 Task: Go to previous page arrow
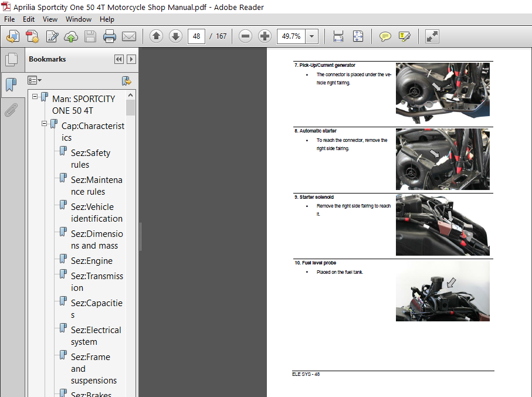(x=157, y=36)
